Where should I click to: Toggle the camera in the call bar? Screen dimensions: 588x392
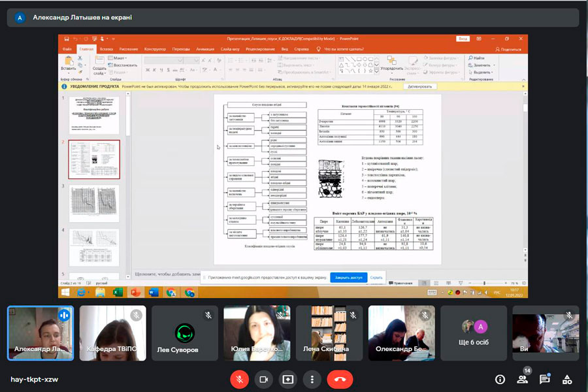[264, 379]
